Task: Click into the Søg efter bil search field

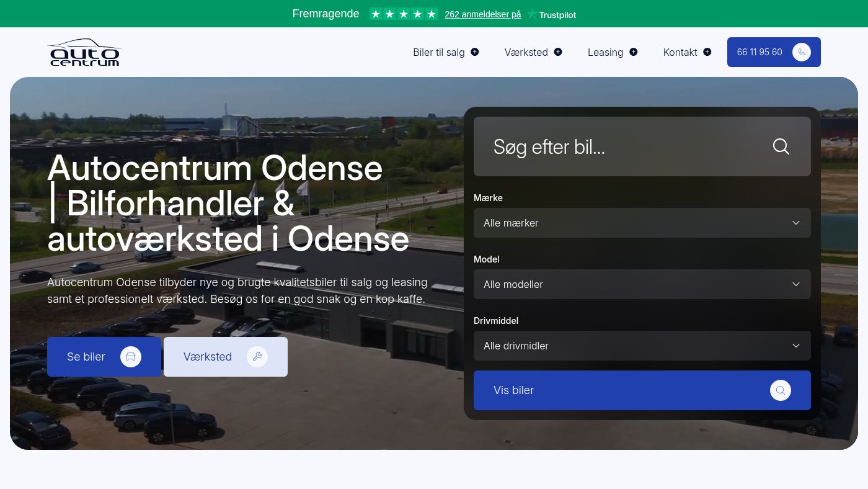Action: click(x=642, y=146)
